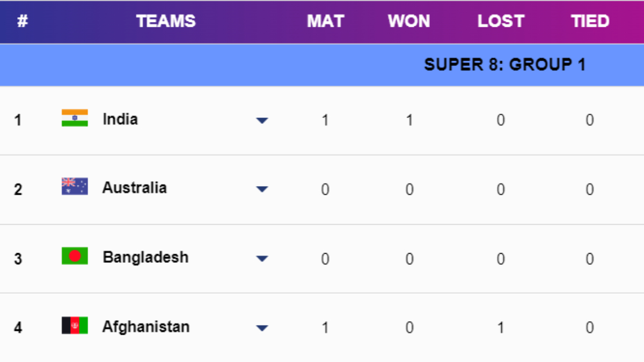Screen dimensions: 644x362
Task: Expand Afghanistan team details arrow
Action: point(262,328)
